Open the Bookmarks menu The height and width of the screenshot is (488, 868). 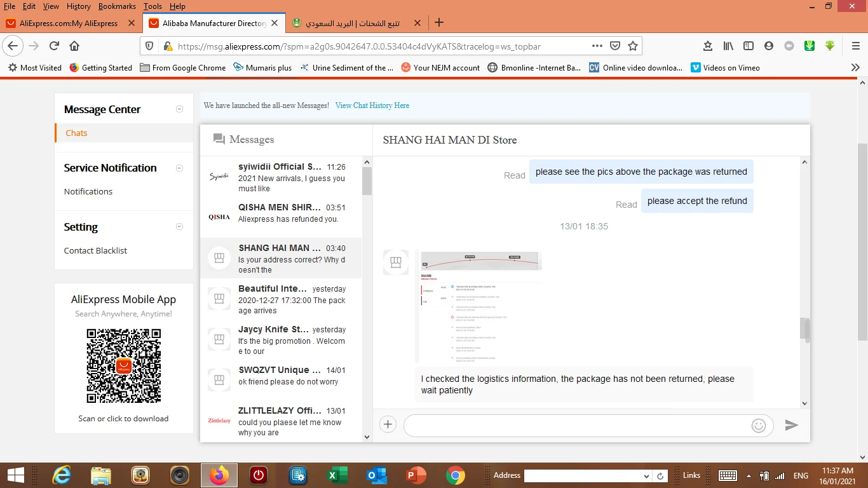pyautogui.click(x=117, y=6)
